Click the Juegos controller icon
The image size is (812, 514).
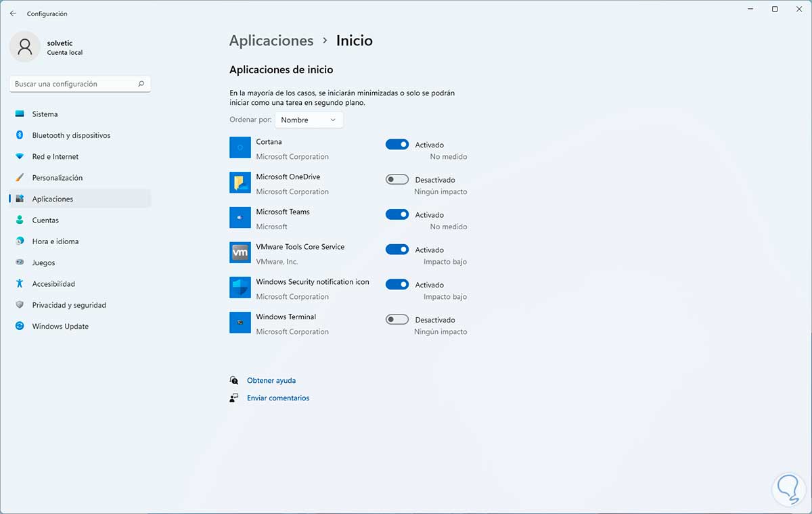click(20, 262)
